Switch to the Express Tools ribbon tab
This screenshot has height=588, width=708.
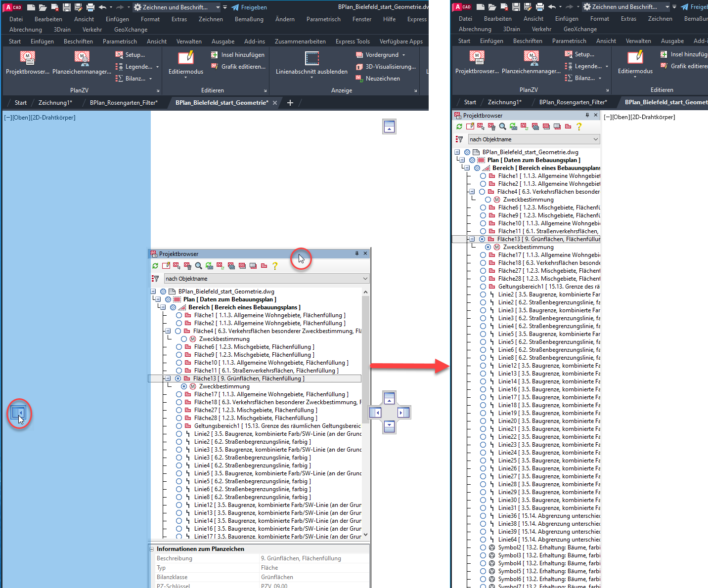click(352, 42)
